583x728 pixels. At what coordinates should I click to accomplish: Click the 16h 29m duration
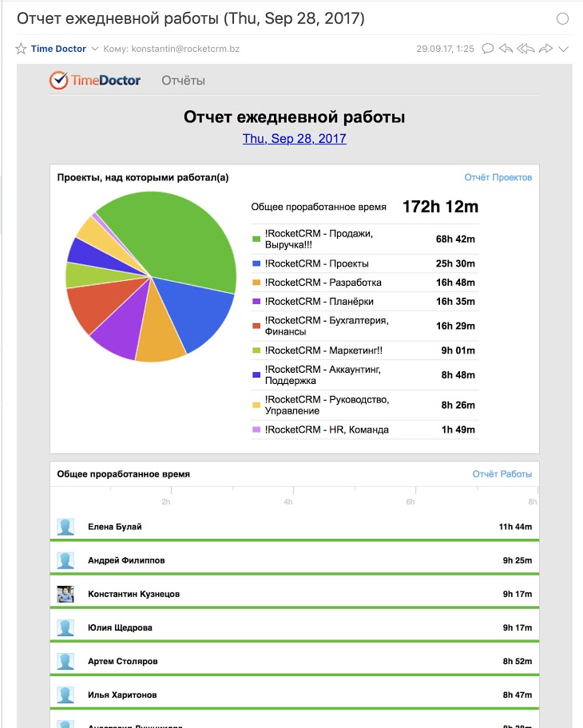[x=455, y=326]
